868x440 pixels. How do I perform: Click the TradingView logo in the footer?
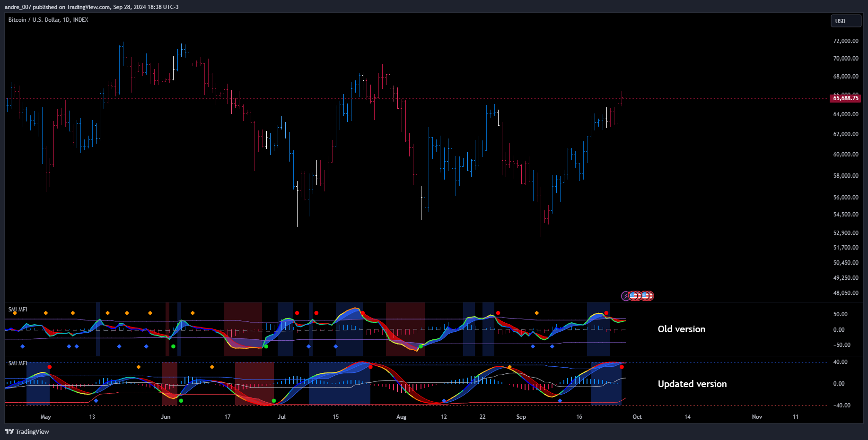point(27,431)
